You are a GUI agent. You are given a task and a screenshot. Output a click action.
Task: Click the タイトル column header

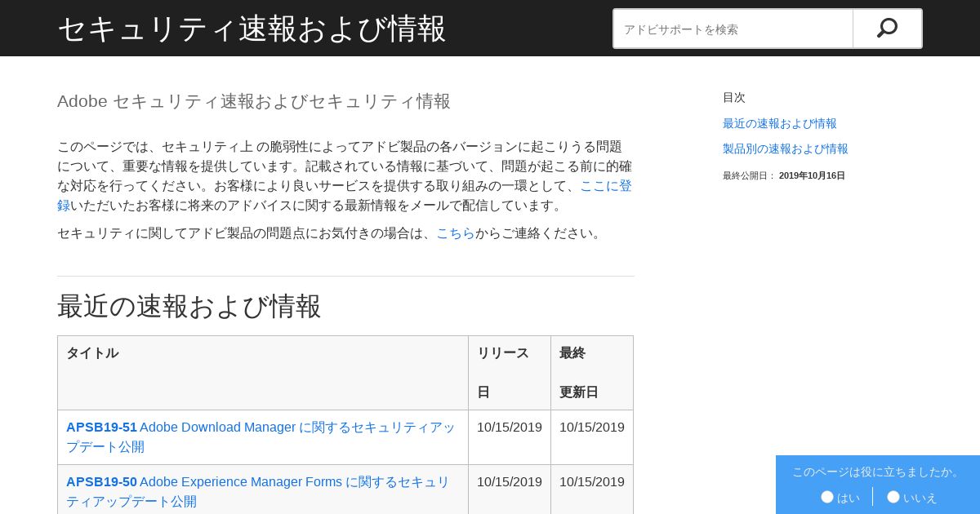pyautogui.click(x=263, y=373)
